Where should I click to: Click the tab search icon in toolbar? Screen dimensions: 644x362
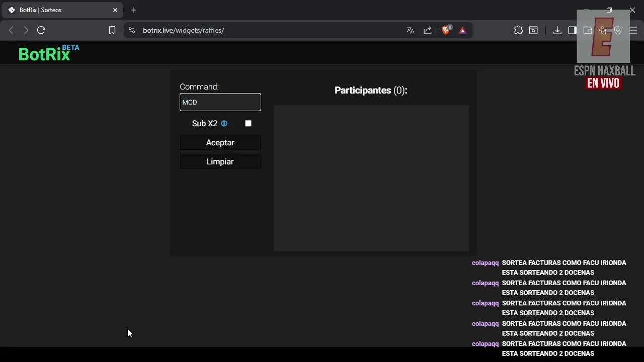(533, 30)
